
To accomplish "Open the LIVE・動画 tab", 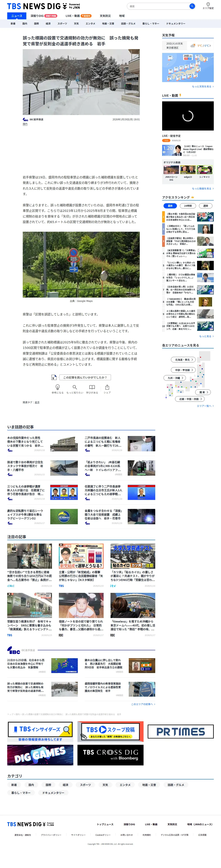I will 78,16.
